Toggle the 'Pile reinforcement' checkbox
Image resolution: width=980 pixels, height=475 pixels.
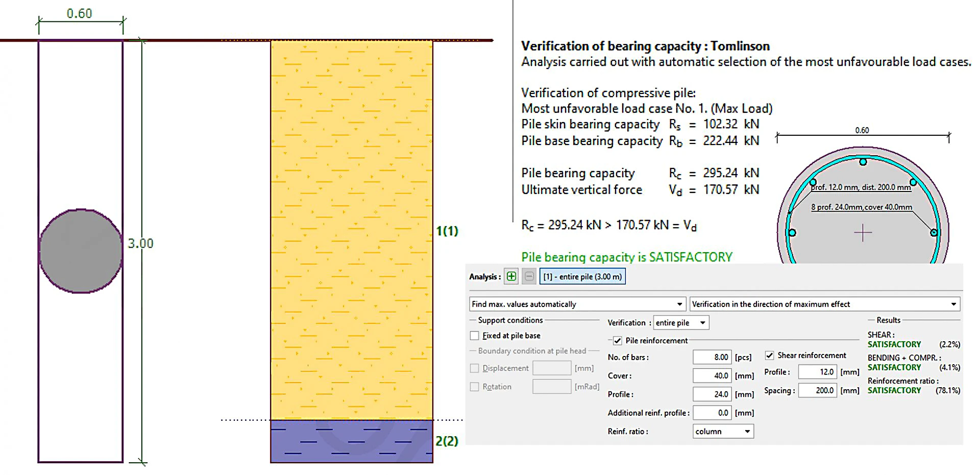click(618, 341)
